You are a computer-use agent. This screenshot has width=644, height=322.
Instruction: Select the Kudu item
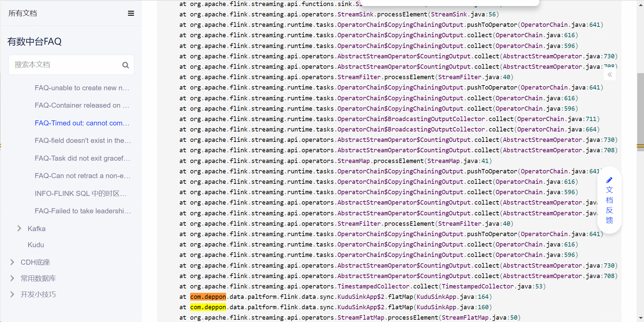(36, 245)
